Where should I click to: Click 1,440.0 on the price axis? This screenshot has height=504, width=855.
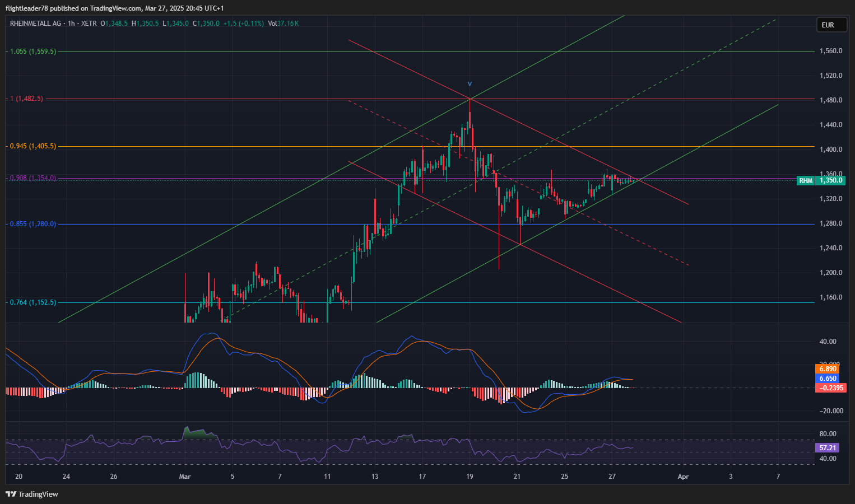point(831,125)
